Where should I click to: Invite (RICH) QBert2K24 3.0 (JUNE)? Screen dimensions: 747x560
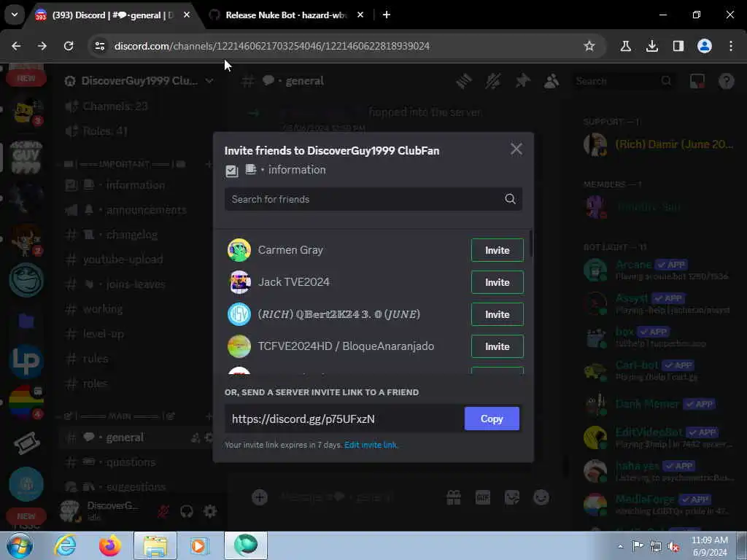point(497,314)
